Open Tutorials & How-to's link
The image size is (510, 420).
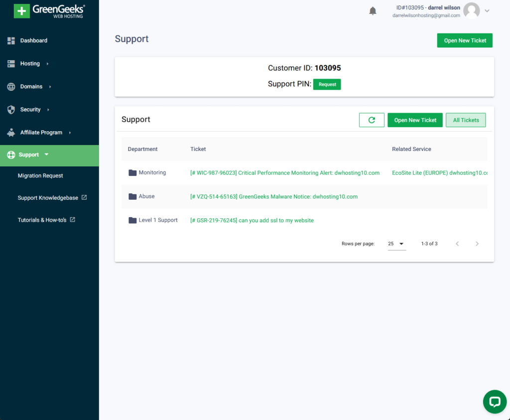click(x=42, y=220)
